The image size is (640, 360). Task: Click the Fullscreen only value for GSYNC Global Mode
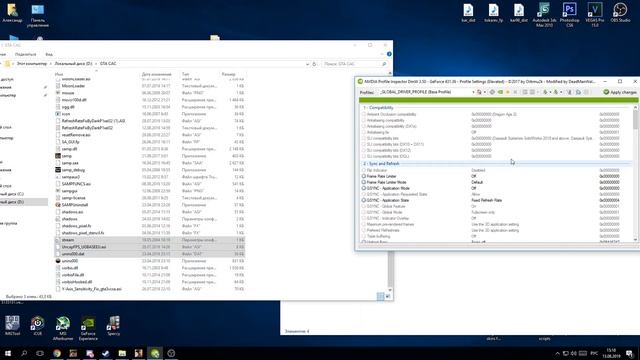[483, 212]
